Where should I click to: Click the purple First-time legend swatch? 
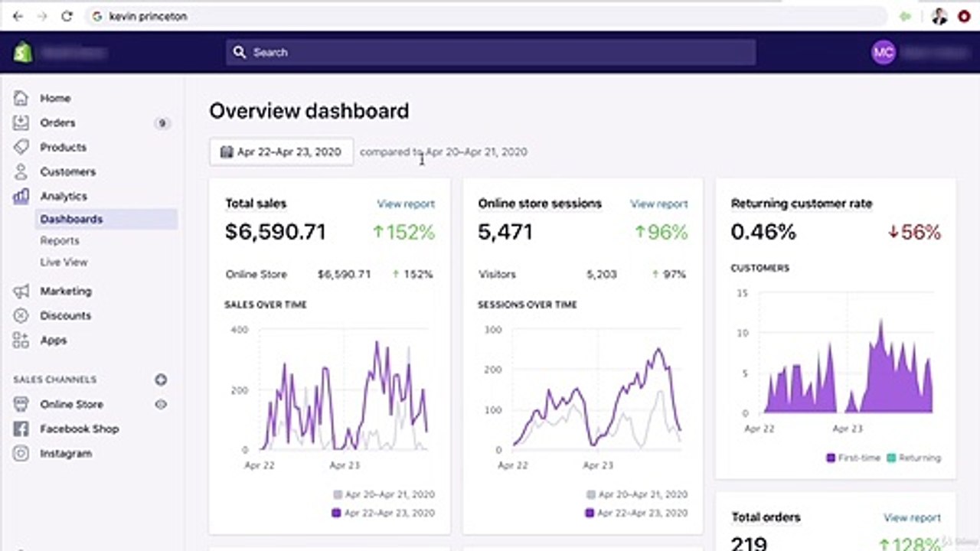(x=831, y=458)
